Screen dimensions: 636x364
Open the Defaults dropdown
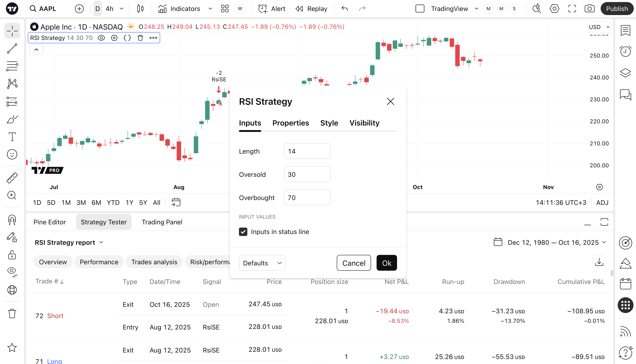pos(262,263)
